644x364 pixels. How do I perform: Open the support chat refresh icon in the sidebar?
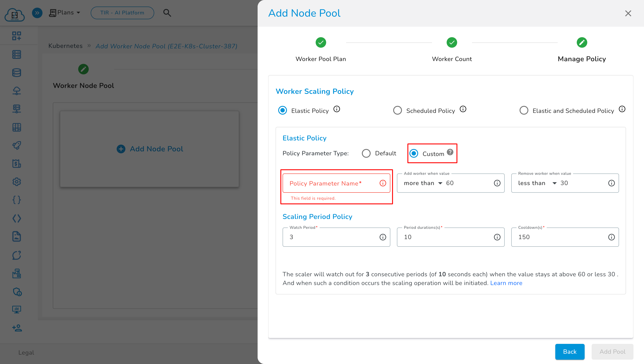pyautogui.click(x=17, y=255)
